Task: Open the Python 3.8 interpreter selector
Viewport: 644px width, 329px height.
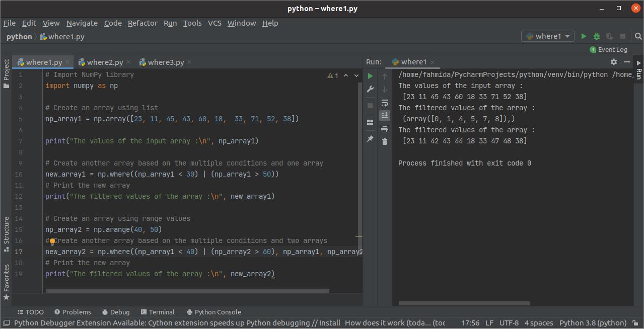Action: point(593,323)
